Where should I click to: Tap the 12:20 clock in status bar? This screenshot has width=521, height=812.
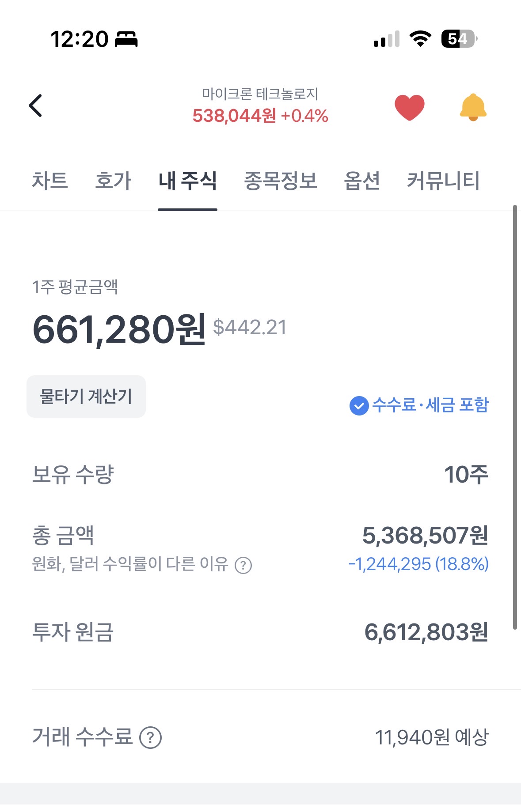pyautogui.click(x=79, y=39)
